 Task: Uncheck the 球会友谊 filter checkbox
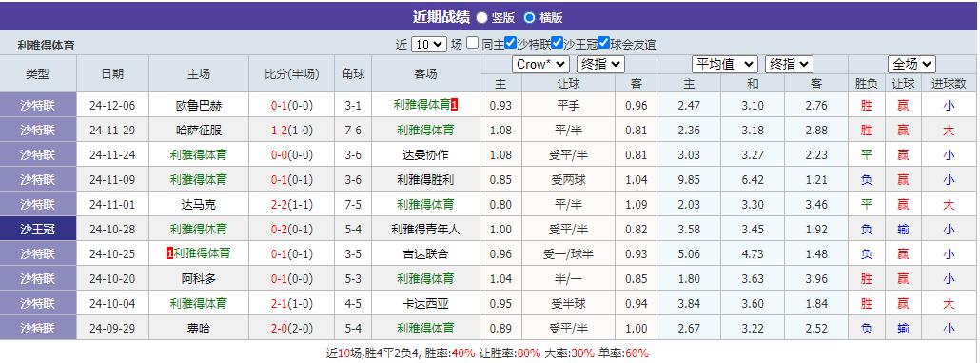604,43
